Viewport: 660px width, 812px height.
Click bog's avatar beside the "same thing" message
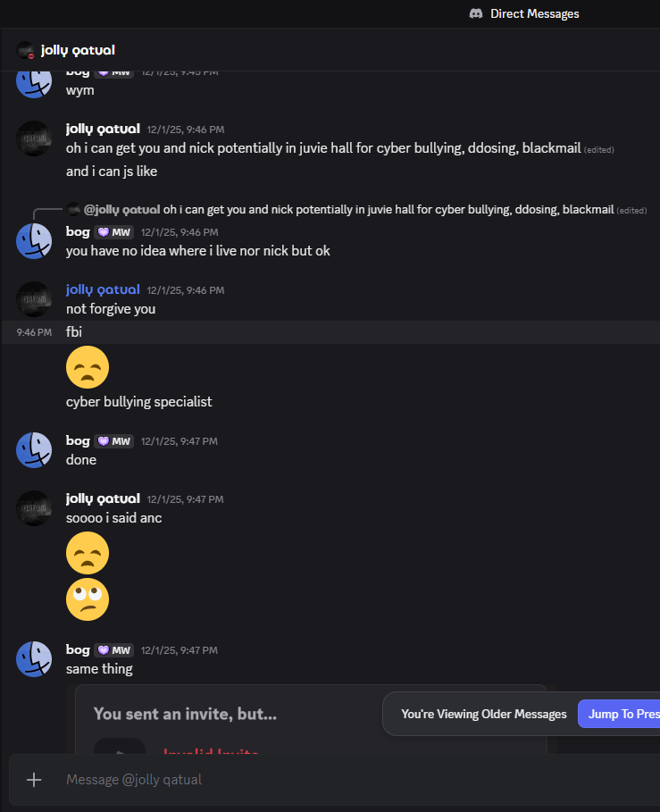34,658
